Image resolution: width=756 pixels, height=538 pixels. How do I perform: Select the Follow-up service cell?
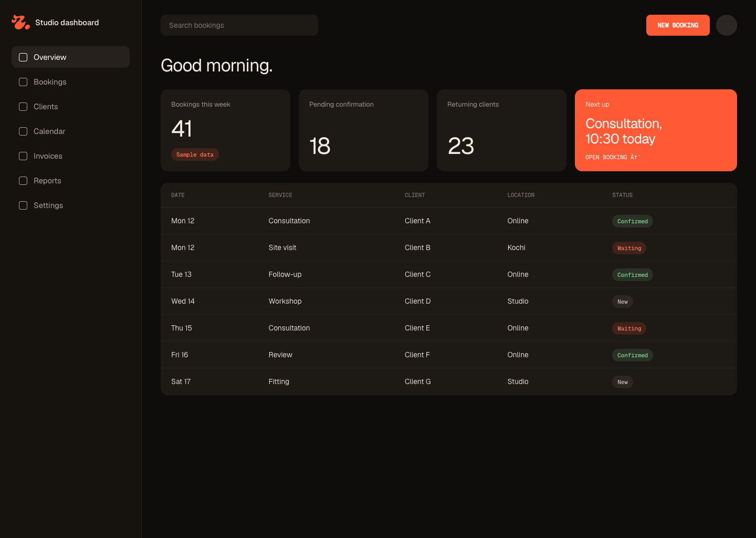coord(285,274)
